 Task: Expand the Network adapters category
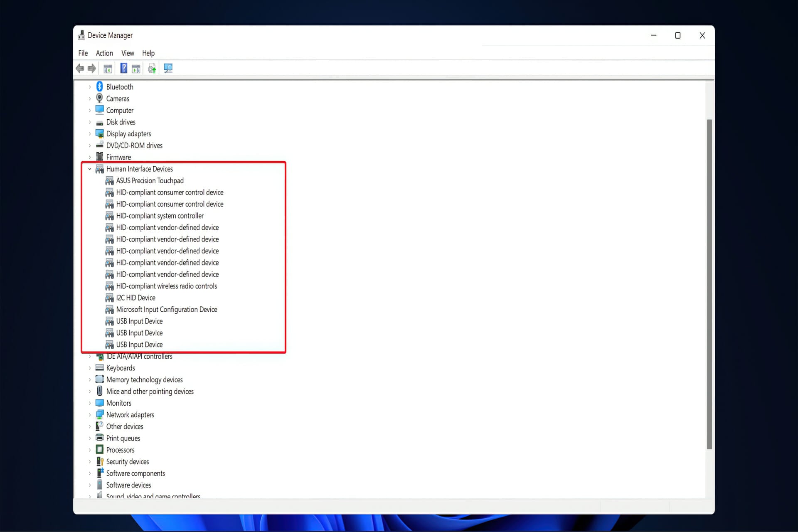click(90, 414)
